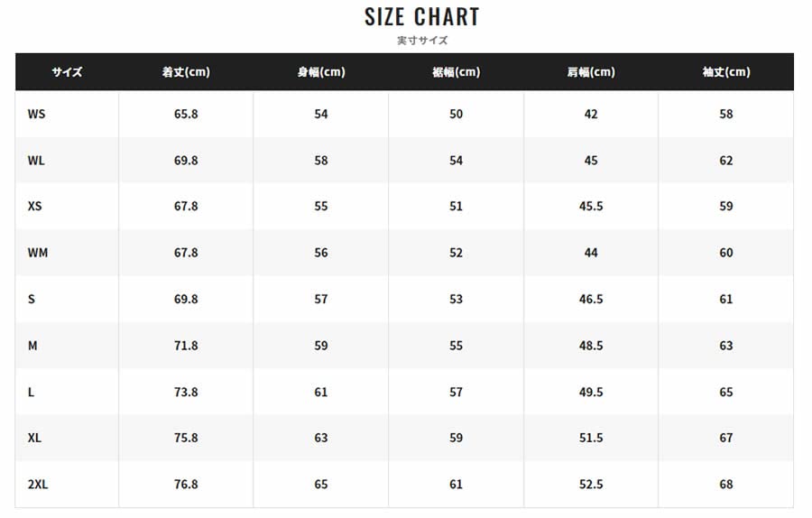Click the 65.8 length value for WS
812x518 pixels.
pyautogui.click(x=186, y=115)
